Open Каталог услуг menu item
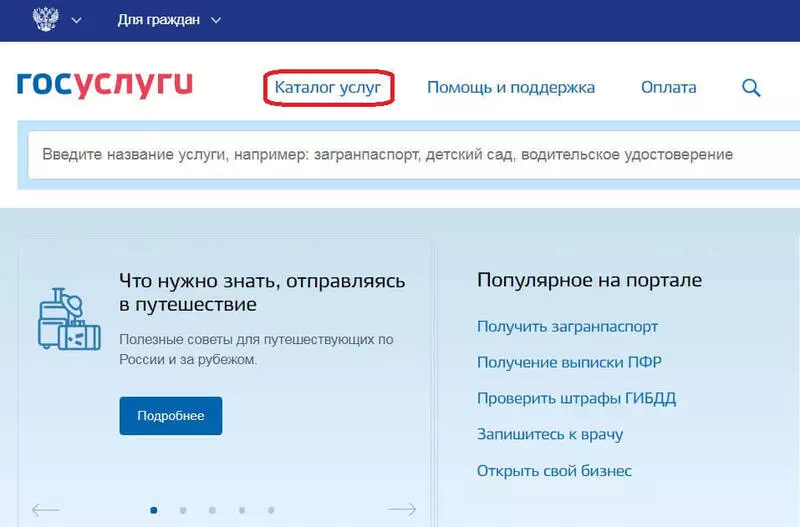 [x=328, y=87]
